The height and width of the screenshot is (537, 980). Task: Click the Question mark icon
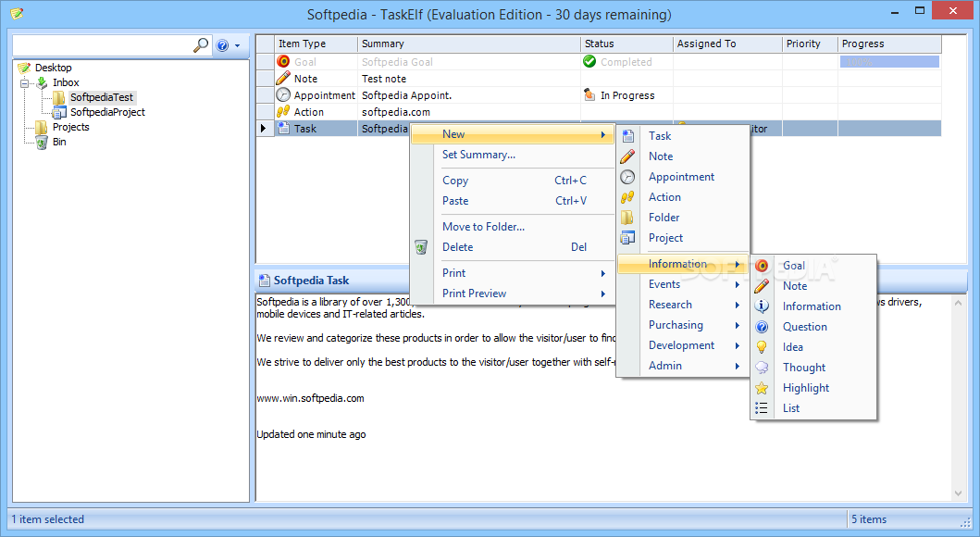click(762, 326)
